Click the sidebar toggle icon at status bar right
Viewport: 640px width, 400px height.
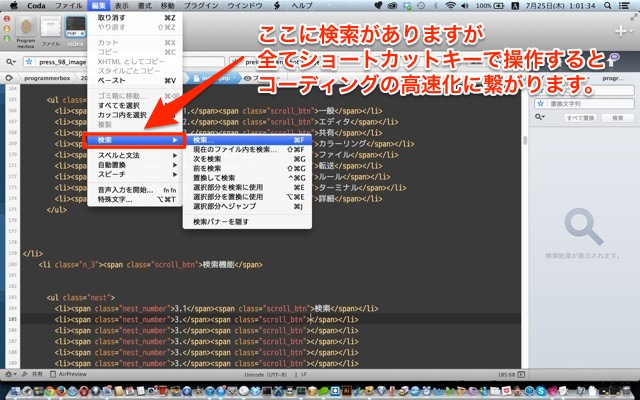pos(521,374)
